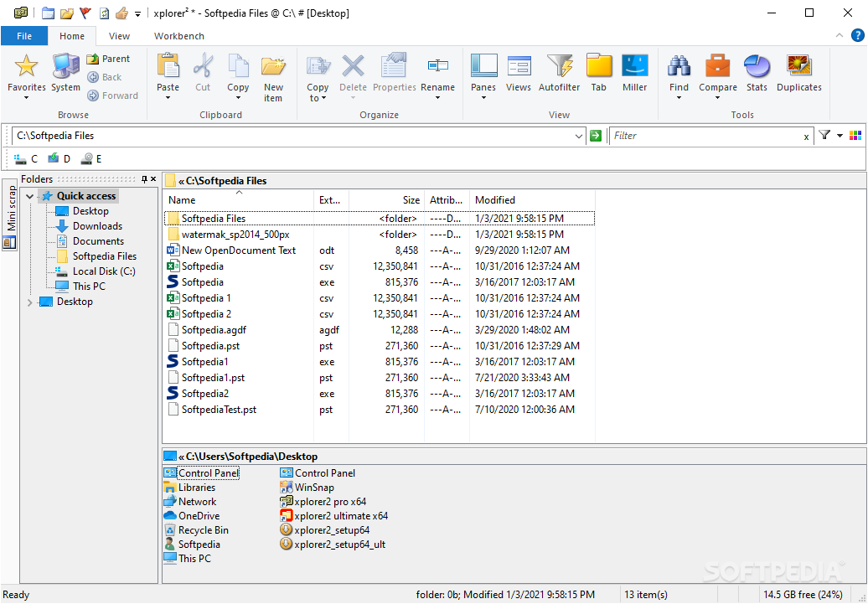Click the colored grid icon at toolbar end
868x604 pixels.
[x=855, y=136]
